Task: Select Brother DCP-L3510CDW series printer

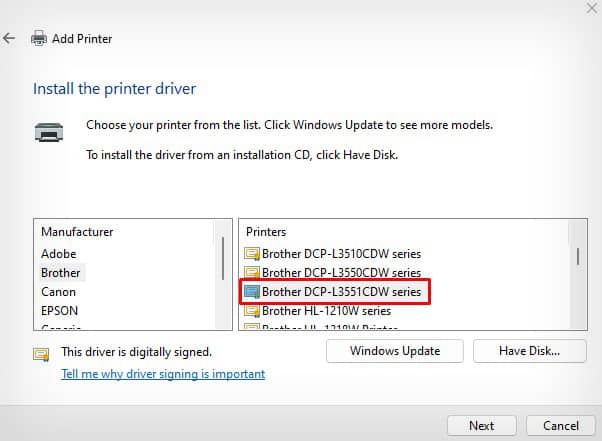Action: tap(341, 254)
